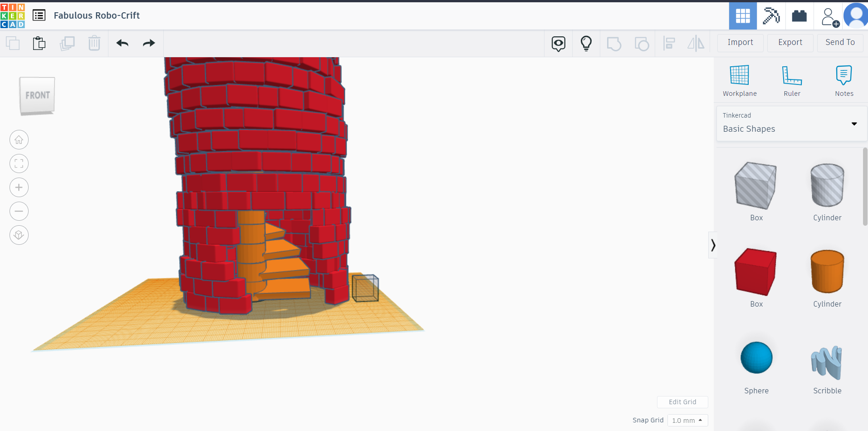Select the Ruler tool
Viewport: 868px width, 431px height.
coord(792,81)
